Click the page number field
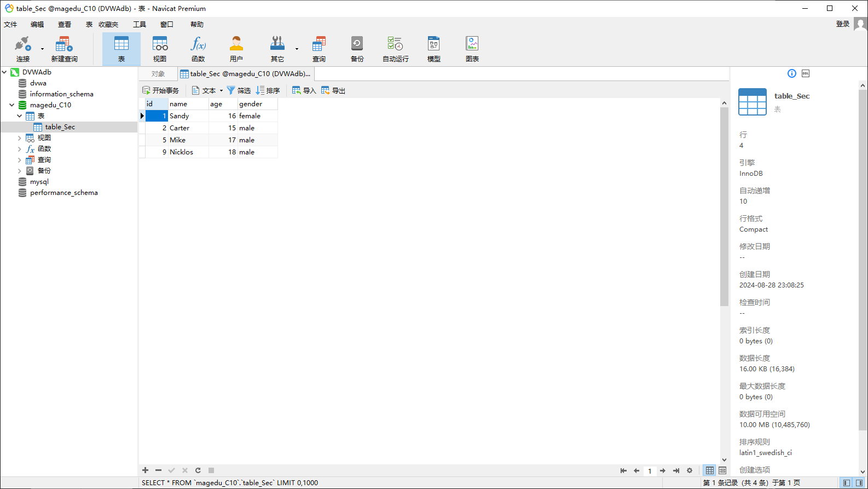This screenshot has height=489, width=868. click(x=650, y=471)
